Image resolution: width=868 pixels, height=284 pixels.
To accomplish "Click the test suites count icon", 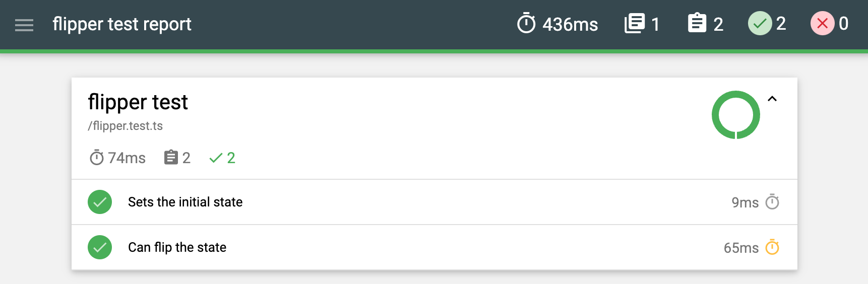I will pos(635,24).
